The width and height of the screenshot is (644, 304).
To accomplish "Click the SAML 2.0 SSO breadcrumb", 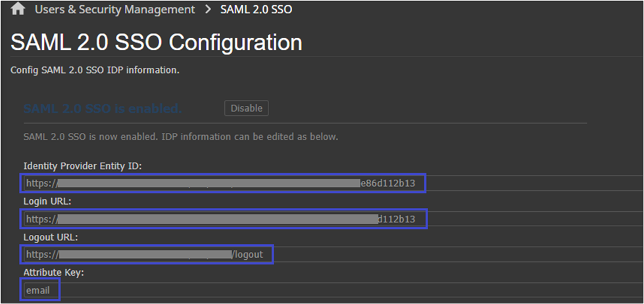I will click(x=257, y=9).
